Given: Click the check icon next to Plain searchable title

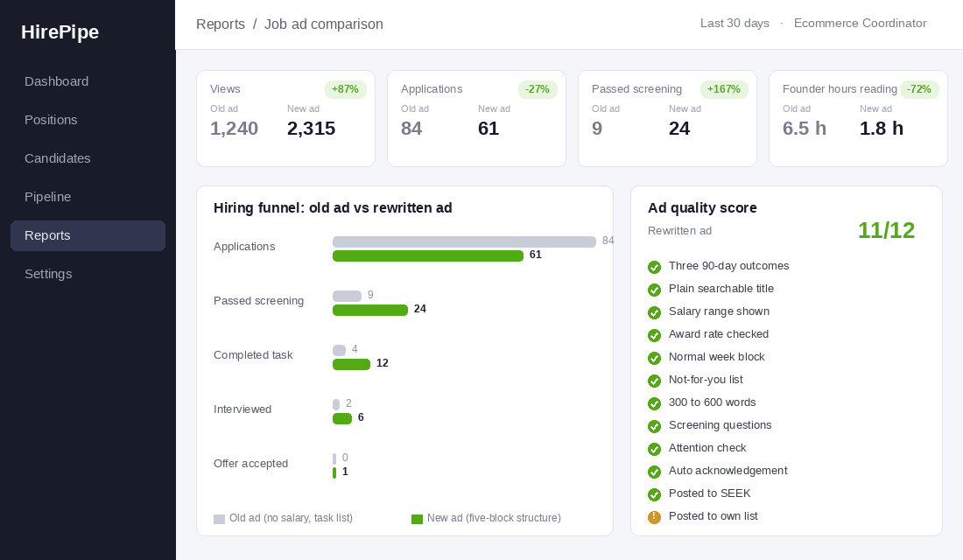Looking at the screenshot, I should pyautogui.click(x=654, y=290).
